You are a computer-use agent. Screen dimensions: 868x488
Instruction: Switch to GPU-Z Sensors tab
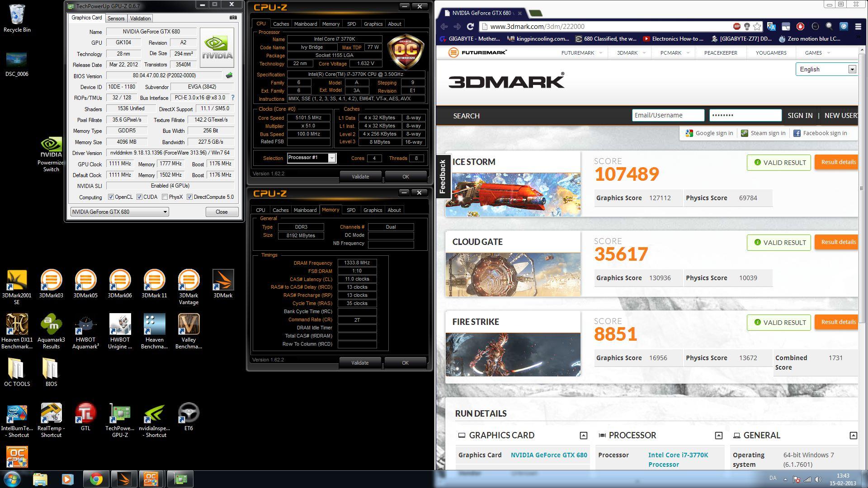pos(116,18)
